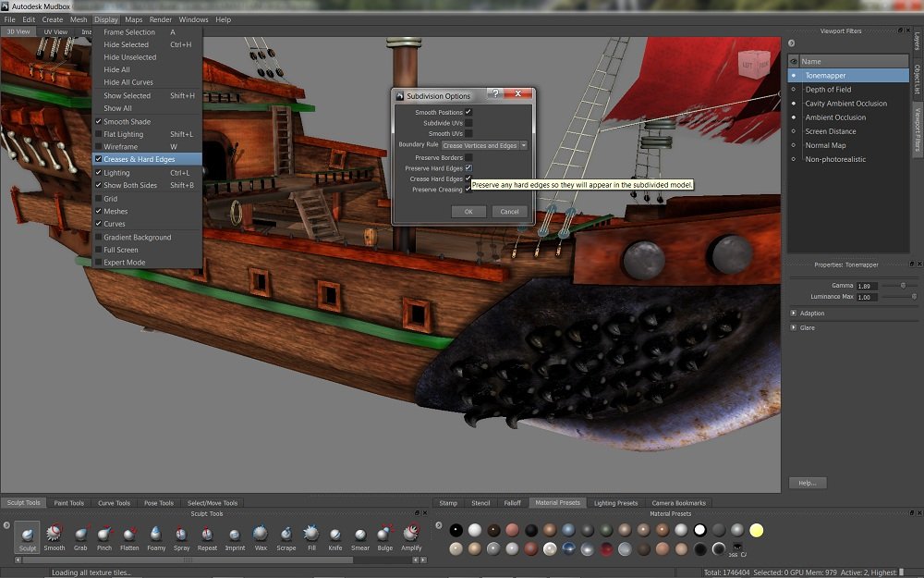The height and width of the screenshot is (578, 924).
Task: Pick the Pinch sculpt tool
Action: (106, 535)
